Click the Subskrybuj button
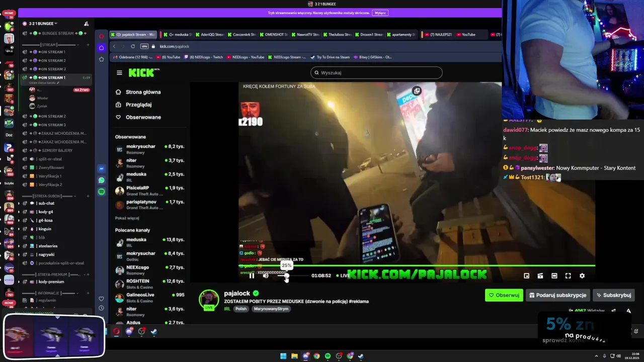Screen dimensions: 644x362 pos(613,295)
